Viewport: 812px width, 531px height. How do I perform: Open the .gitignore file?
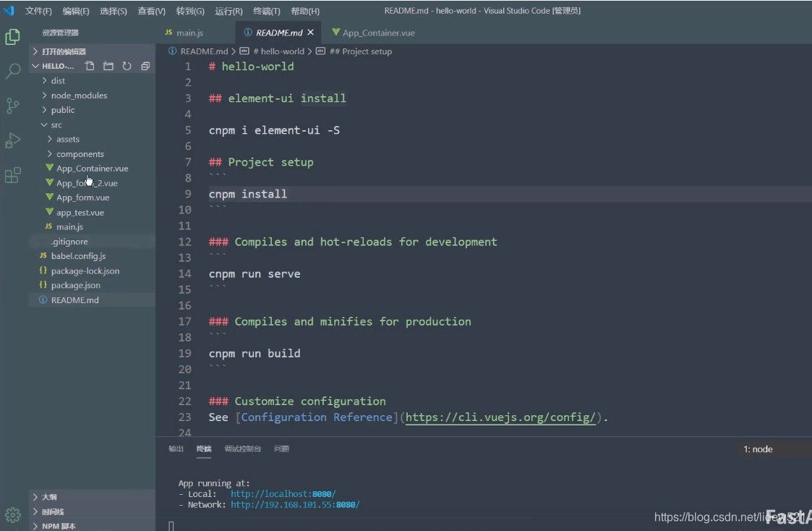(x=92, y=242)
